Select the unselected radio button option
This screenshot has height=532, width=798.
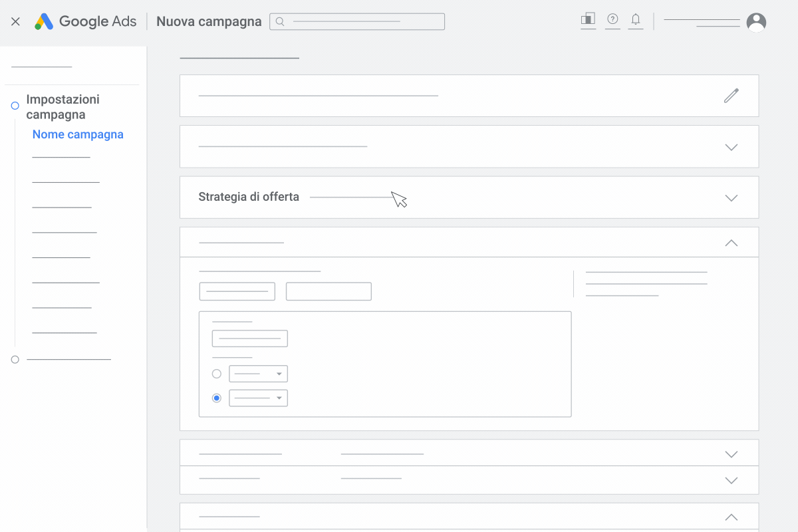216,374
